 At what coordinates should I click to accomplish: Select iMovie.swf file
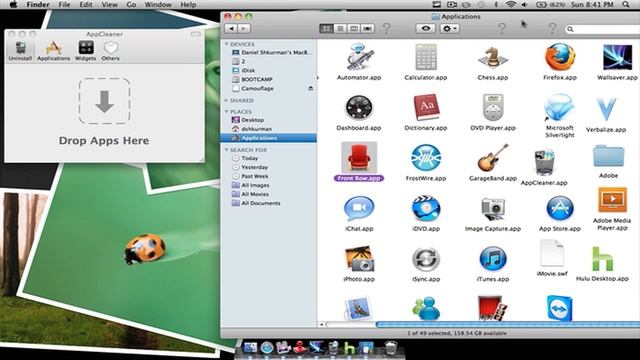[552, 254]
